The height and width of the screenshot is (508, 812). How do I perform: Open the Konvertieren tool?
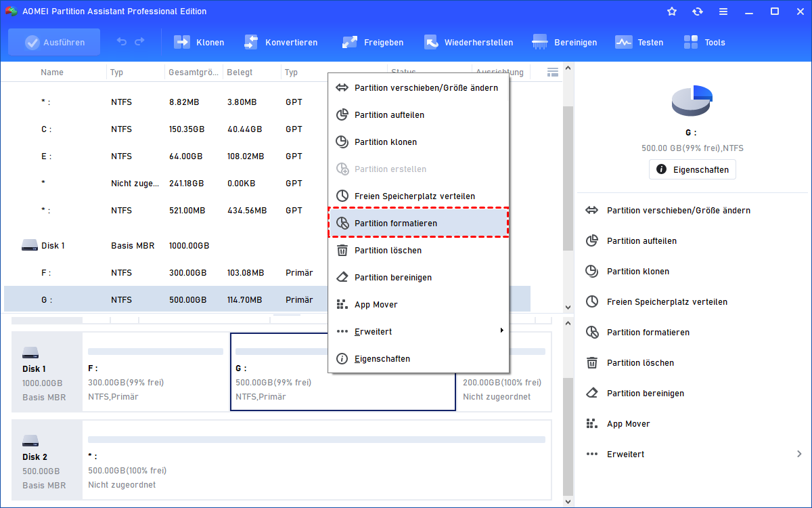pyautogui.click(x=251, y=42)
